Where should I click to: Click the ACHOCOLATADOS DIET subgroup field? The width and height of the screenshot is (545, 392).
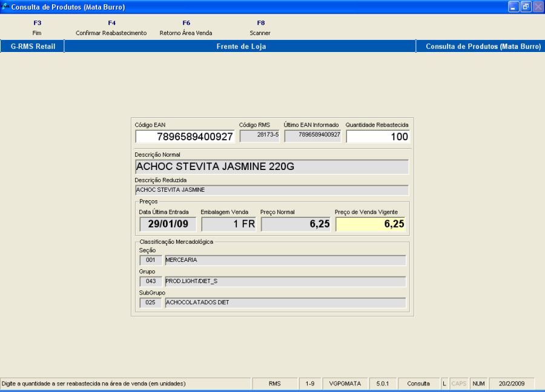click(285, 302)
